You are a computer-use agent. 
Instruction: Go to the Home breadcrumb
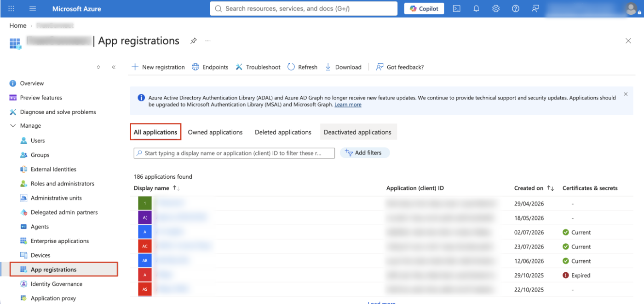(x=18, y=26)
